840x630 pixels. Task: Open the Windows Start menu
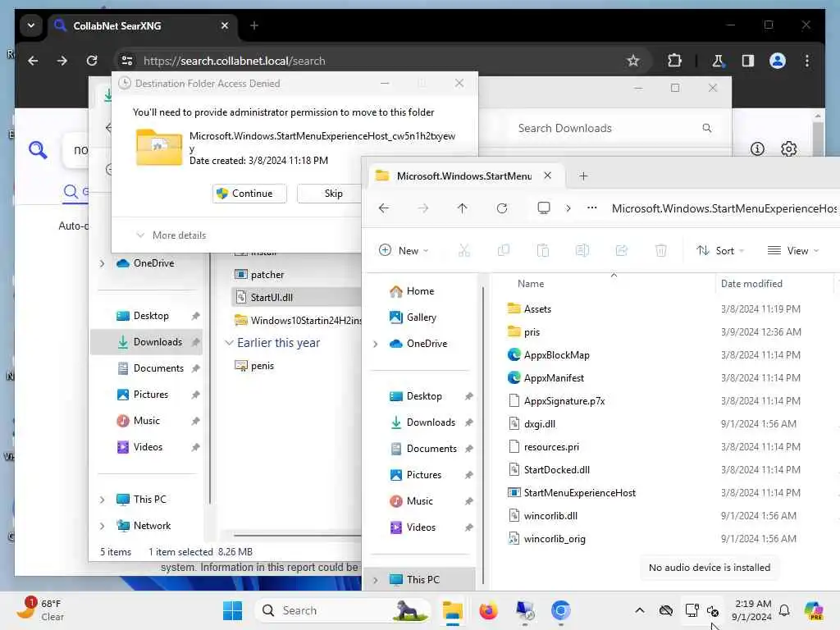(x=232, y=610)
